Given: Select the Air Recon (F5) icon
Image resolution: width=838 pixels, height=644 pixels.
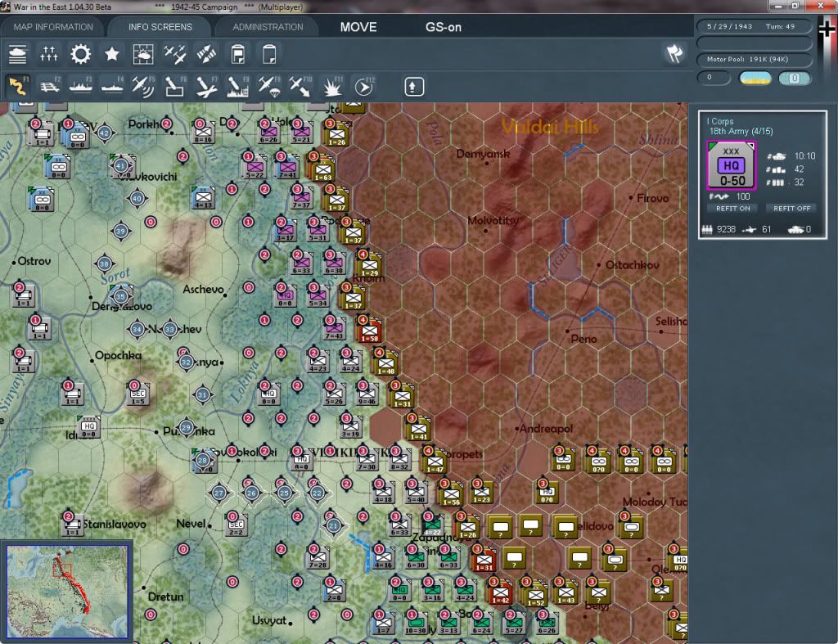Looking at the screenshot, I should tap(143, 86).
